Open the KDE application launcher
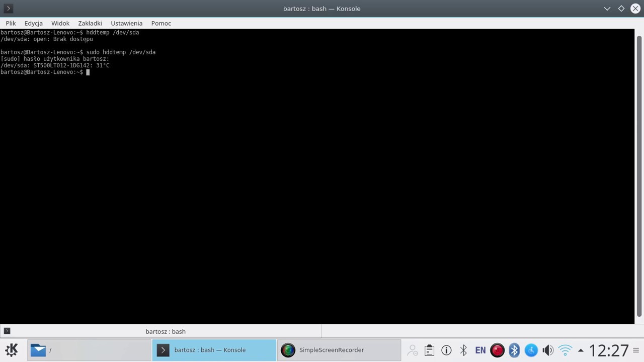This screenshot has height=362, width=644. (12, 350)
